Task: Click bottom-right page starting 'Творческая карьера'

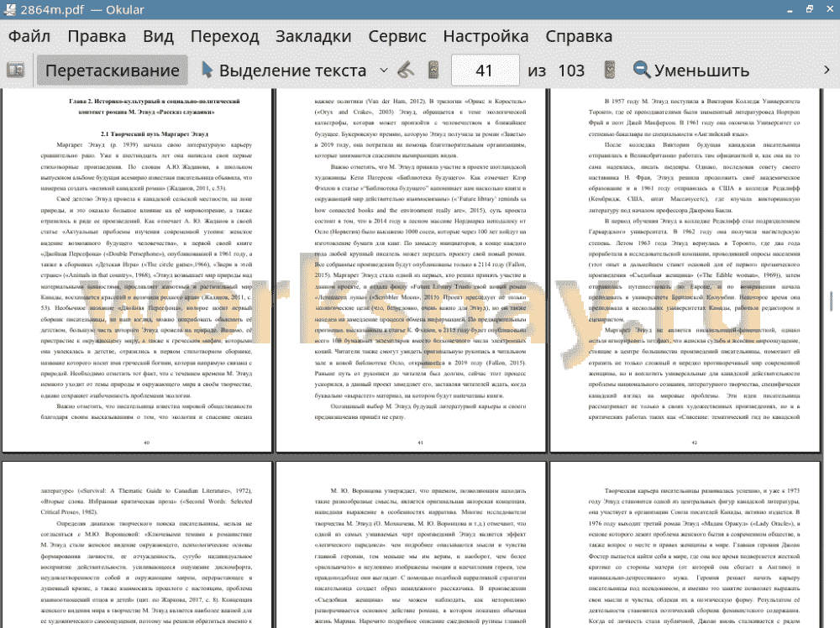Action: pos(685,545)
